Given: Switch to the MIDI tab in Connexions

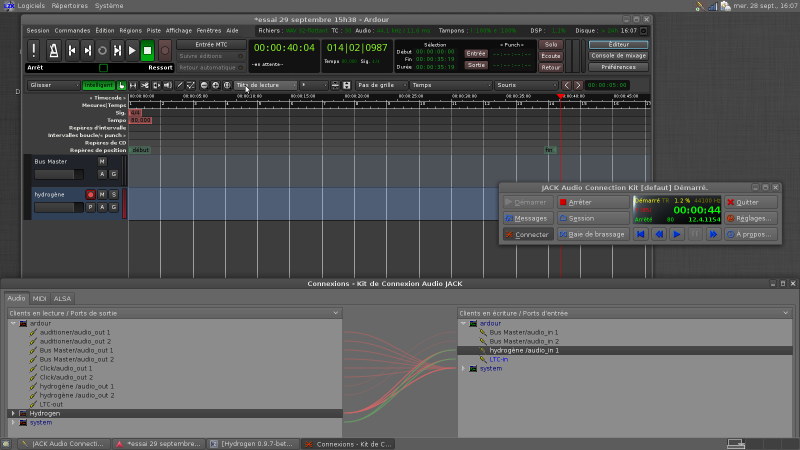Looking at the screenshot, I should tap(40, 298).
